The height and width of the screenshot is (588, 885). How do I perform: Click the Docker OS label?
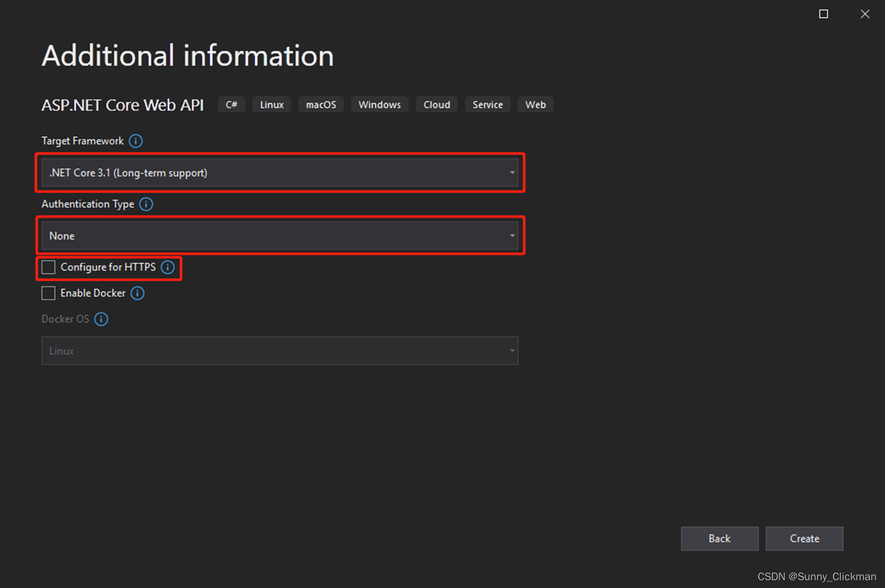[x=65, y=319]
